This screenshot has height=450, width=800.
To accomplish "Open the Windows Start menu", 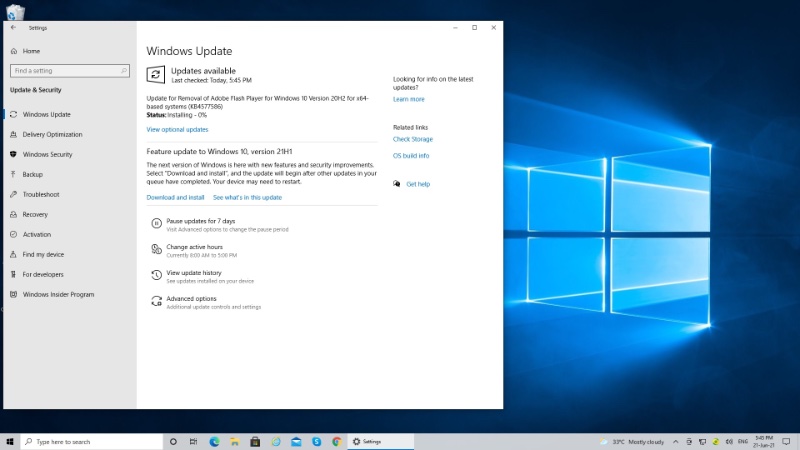I will [10, 442].
